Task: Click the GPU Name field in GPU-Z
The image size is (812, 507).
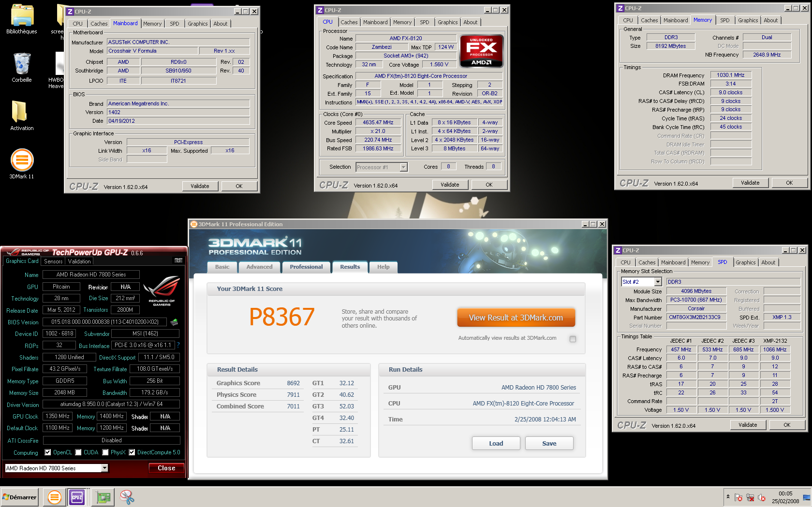Action: click(x=91, y=275)
